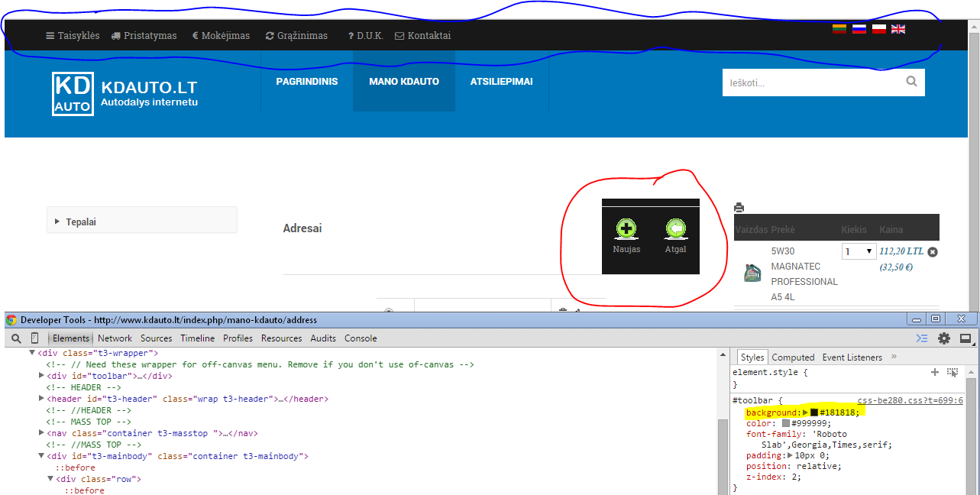Open css-be280.css source link
This screenshot has width=980, height=495.
point(910,400)
